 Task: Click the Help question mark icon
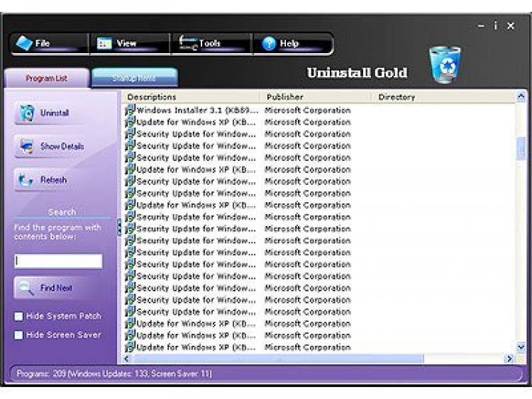(x=269, y=43)
